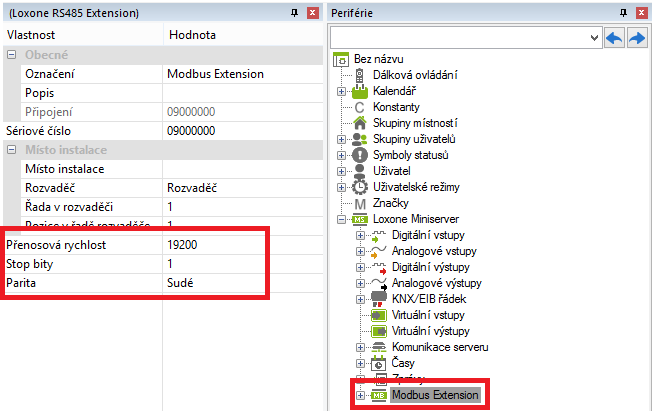Click the Uživatelské režimy gear-clock icon
Screen dimensions: 652x411
pos(360,187)
